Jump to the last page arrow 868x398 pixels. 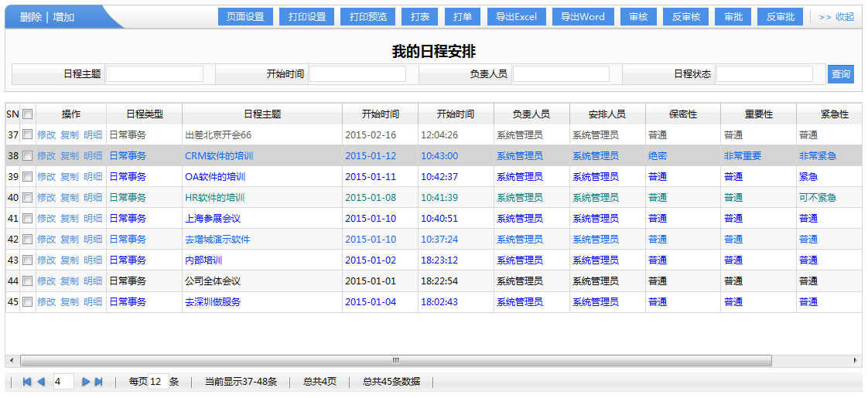(x=99, y=382)
